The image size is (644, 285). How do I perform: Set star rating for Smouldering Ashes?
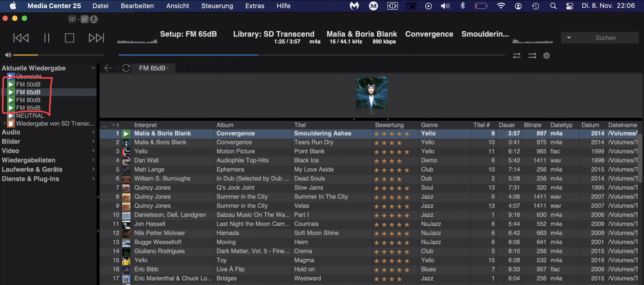[391, 134]
